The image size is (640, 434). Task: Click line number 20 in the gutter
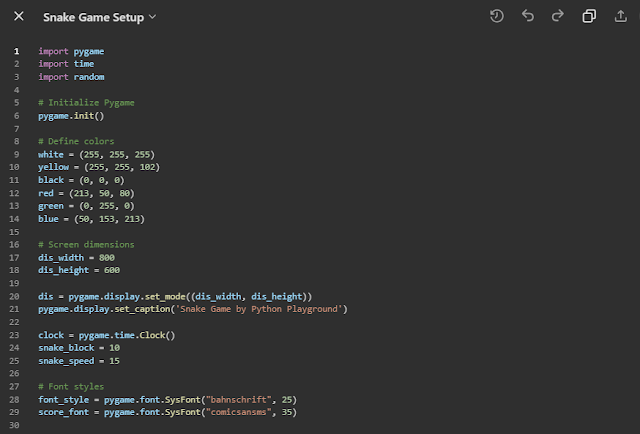tap(16, 296)
